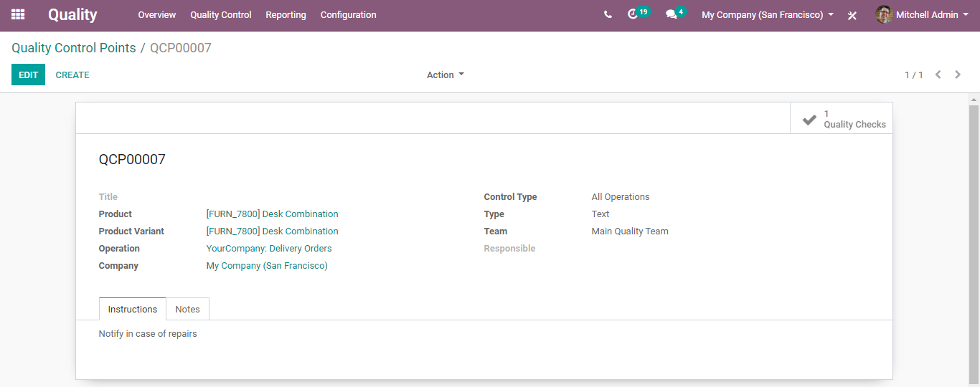Click the 1 / 1 pager counter
980x387 pixels.
[914, 75]
